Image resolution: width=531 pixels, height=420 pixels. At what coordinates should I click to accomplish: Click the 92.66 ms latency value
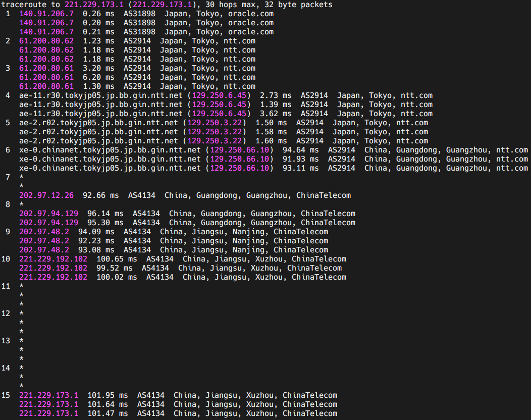tap(101, 195)
